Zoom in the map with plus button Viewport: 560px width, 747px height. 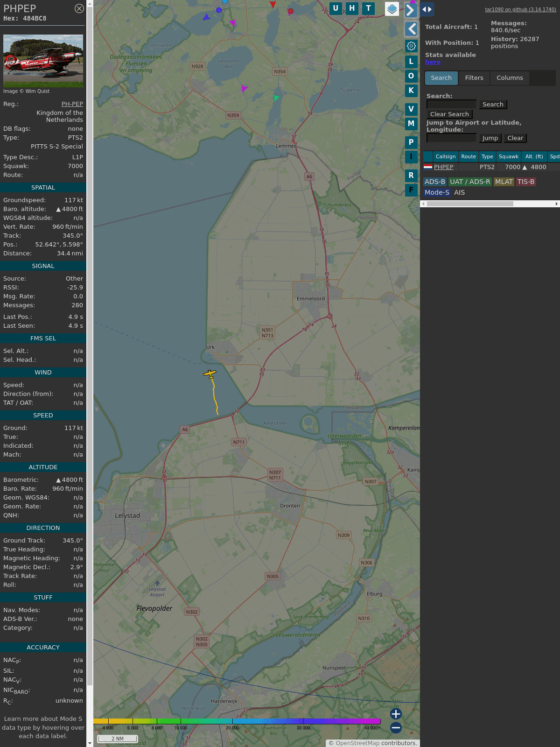pyautogui.click(x=396, y=714)
